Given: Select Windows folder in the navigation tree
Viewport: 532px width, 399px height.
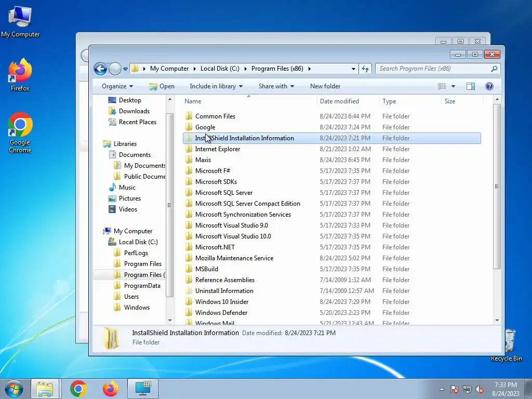Looking at the screenshot, I should 137,308.
